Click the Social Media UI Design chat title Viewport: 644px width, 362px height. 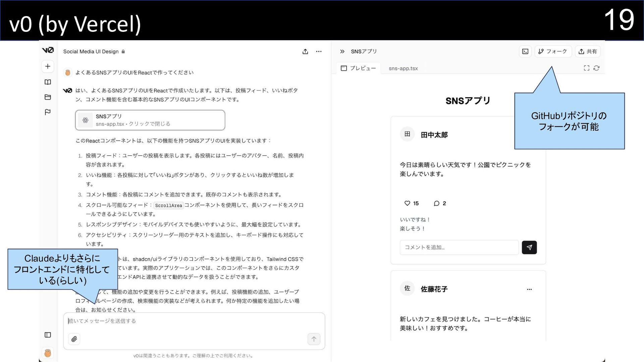pos(91,52)
